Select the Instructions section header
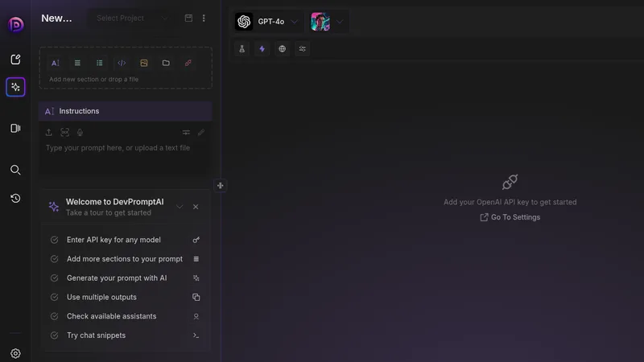 point(126,111)
